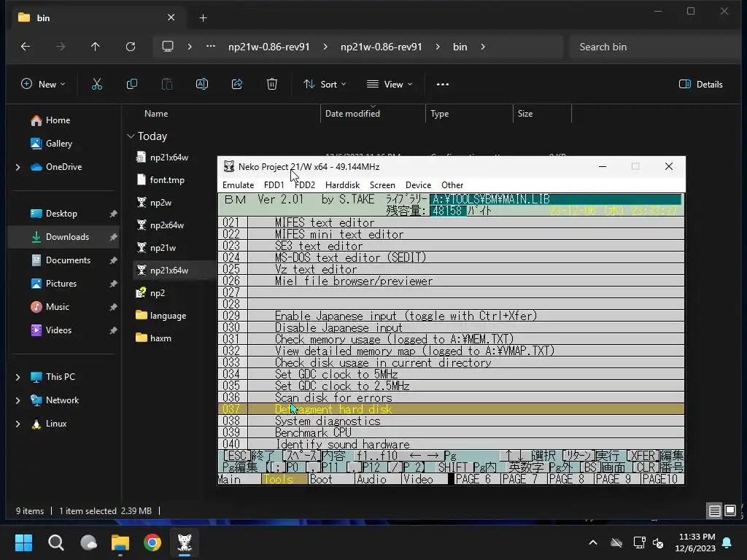The width and height of the screenshot is (747, 560).
Task: Click the Cut scissors icon in toolbar
Action: point(96,84)
